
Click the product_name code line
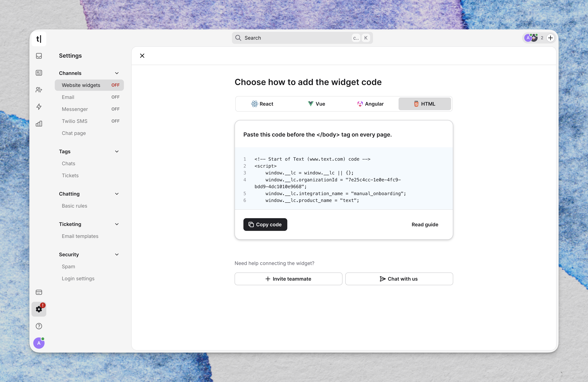[312, 201]
